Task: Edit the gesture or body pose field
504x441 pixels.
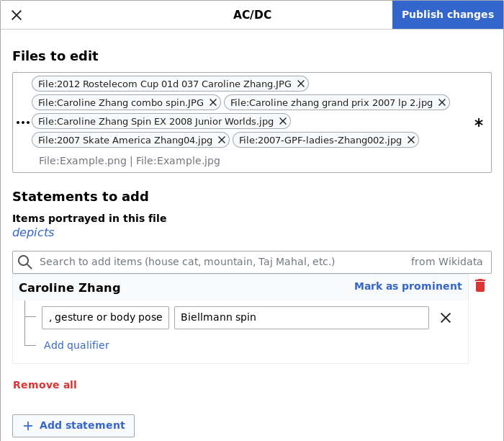Action: coord(105,318)
